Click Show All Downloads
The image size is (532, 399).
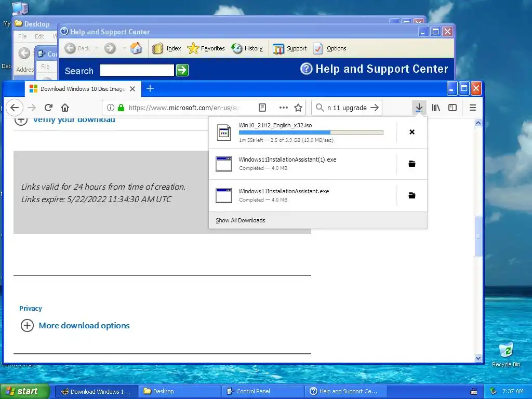tap(241, 220)
